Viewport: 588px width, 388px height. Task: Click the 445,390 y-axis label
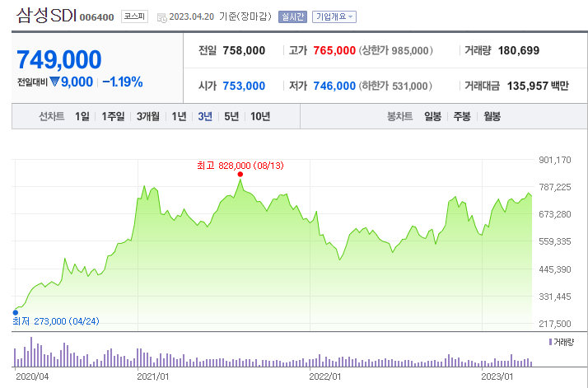(x=555, y=269)
